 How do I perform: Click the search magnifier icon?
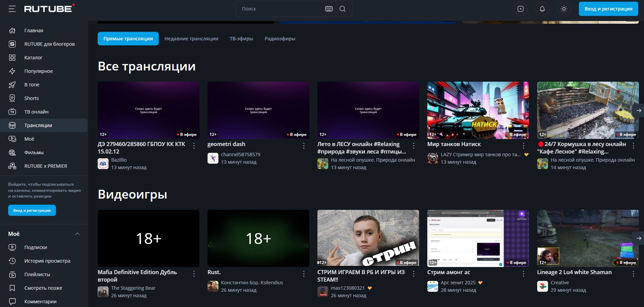(x=343, y=9)
